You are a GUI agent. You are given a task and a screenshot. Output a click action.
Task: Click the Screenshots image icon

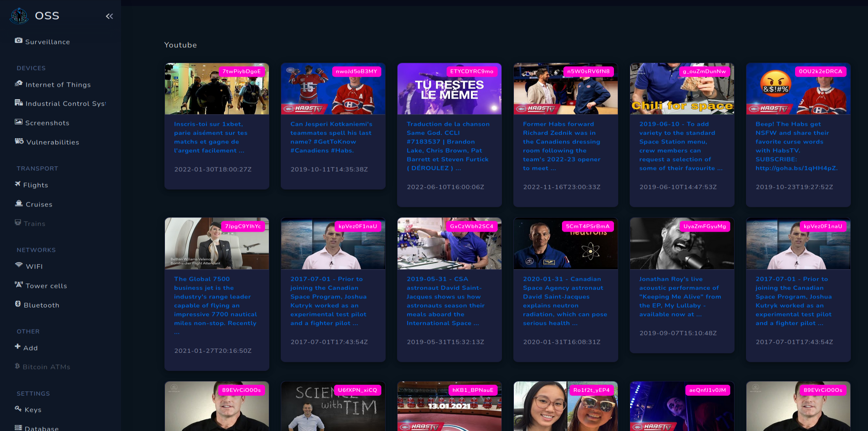(x=19, y=122)
